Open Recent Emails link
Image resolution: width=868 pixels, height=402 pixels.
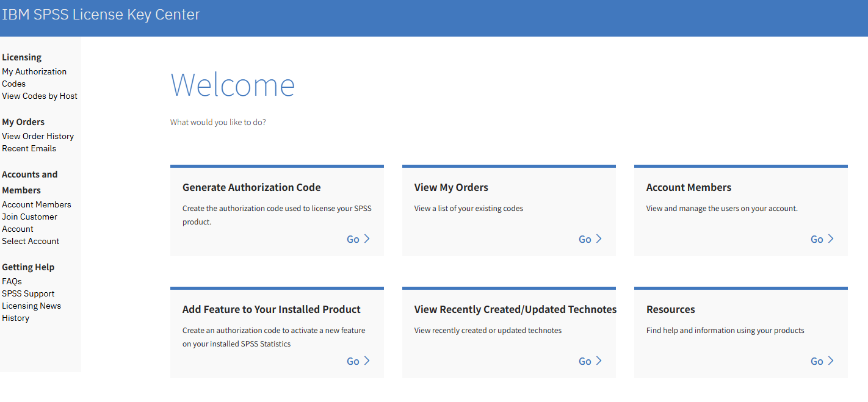coord(29,148)
